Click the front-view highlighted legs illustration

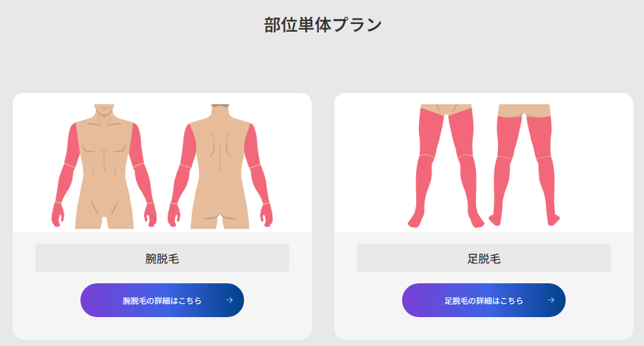coord(446,166)
